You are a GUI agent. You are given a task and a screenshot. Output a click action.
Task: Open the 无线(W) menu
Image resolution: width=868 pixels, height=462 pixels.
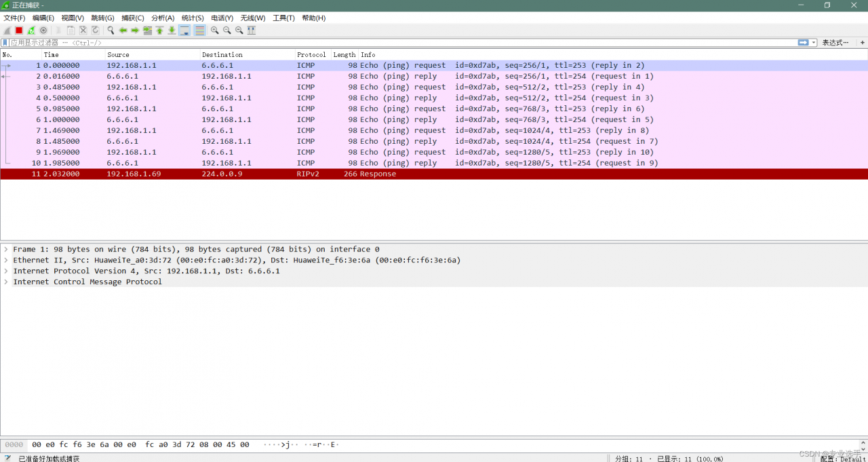pyautogui.click(x=253, y=18)
